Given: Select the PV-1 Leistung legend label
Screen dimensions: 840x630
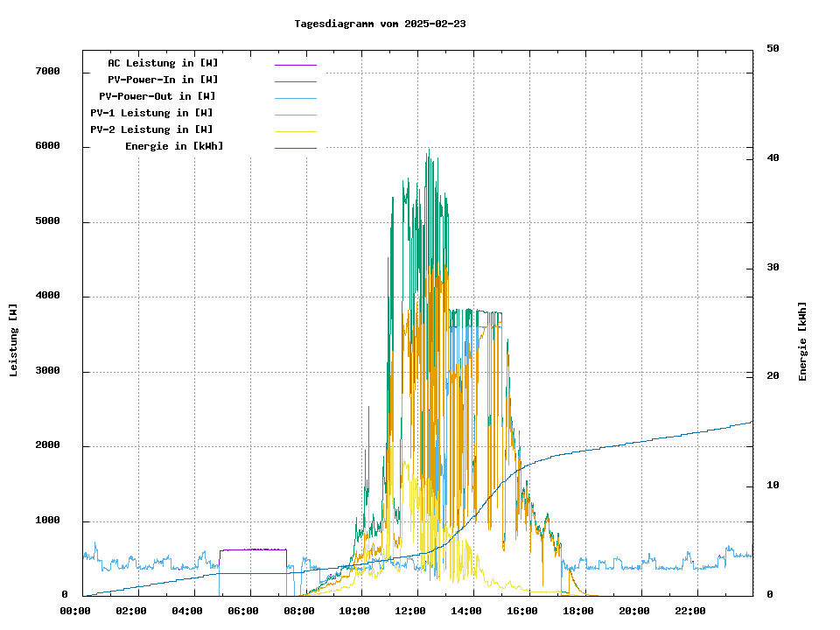Looking at the screenshot, I should [x=151, y=113].
